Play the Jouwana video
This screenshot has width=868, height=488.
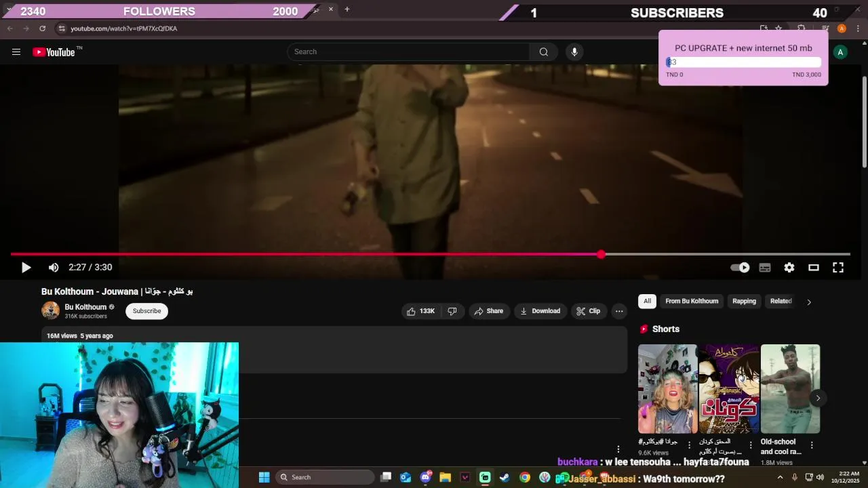tap(26, 268)
